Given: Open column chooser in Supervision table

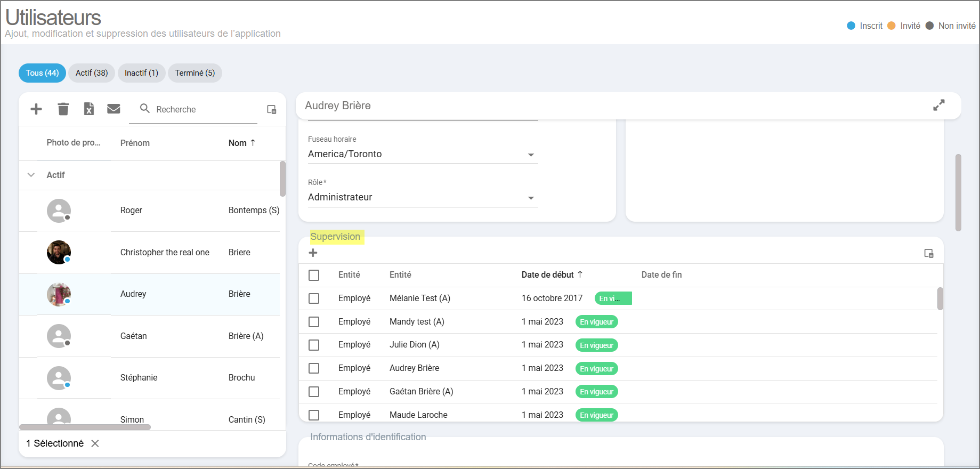Looking at the screenshot, I should pos(929,253).
